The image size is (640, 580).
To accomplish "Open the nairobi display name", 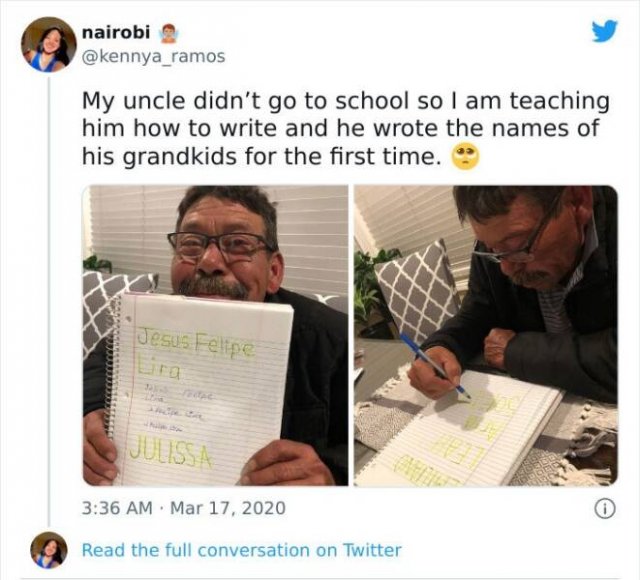I will [116, 32].
